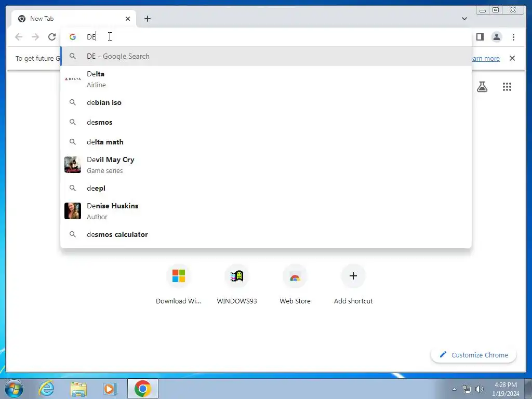
Task: Open Windows Explorer folder in taskbar
Action: [78, 389]
